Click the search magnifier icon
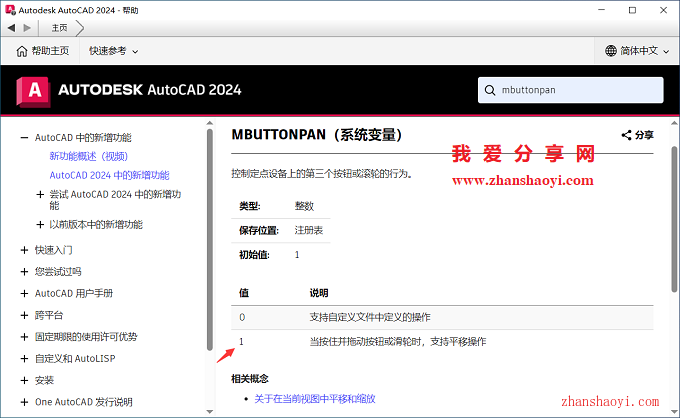 point(490,90)
